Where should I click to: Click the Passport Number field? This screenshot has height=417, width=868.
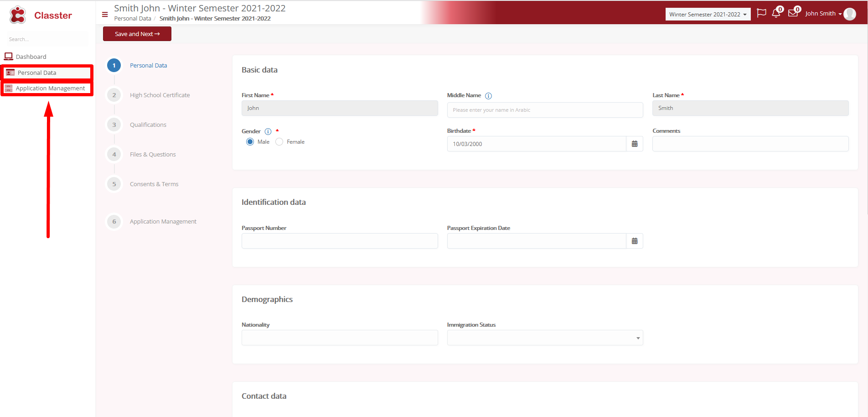pos(340,241)
